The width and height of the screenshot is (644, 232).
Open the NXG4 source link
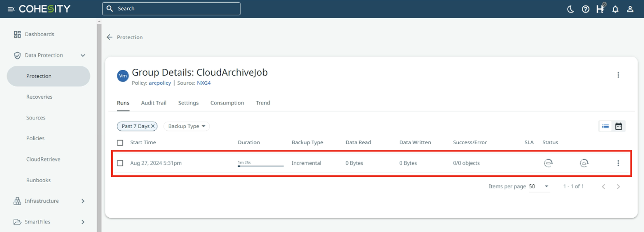pos(204,83)
